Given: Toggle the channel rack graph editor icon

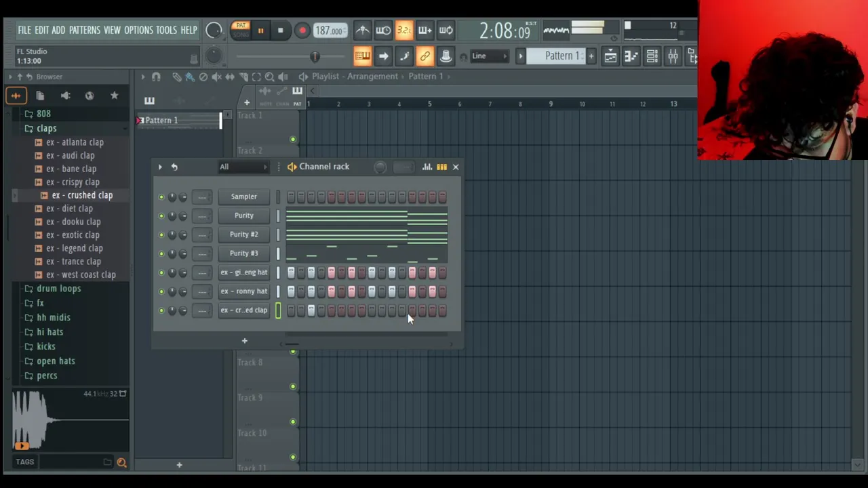Looking at the screenshot, I should pos(427,167).
